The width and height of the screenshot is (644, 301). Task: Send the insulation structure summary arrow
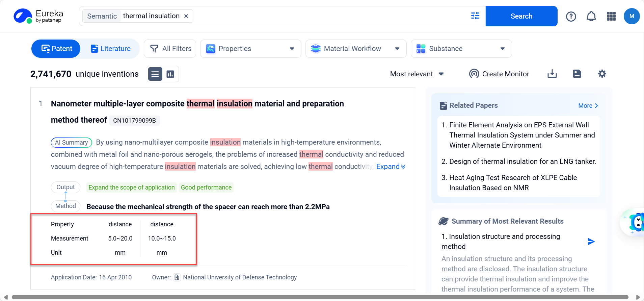click(x=591, y=242)
